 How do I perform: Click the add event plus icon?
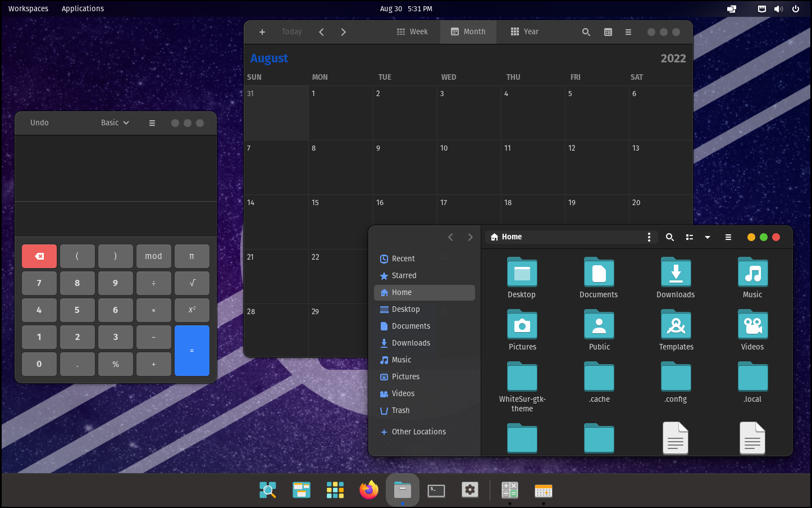262,32
